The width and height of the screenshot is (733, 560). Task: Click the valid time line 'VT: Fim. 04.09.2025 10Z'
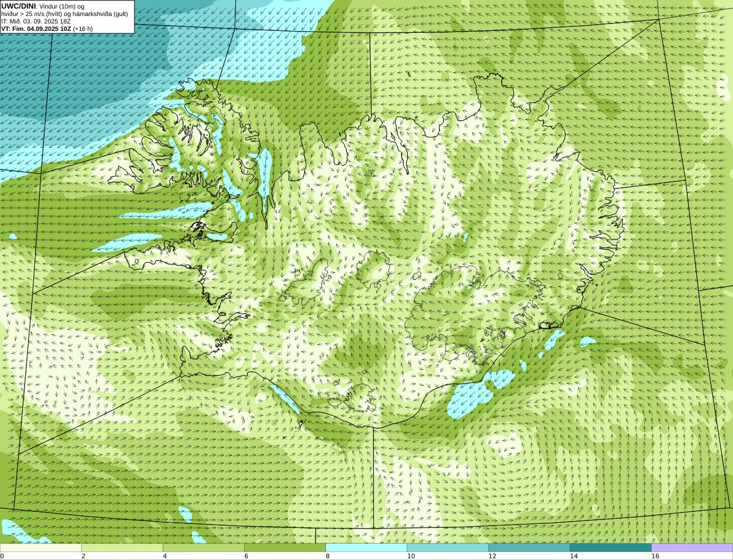tap(37, 29)
